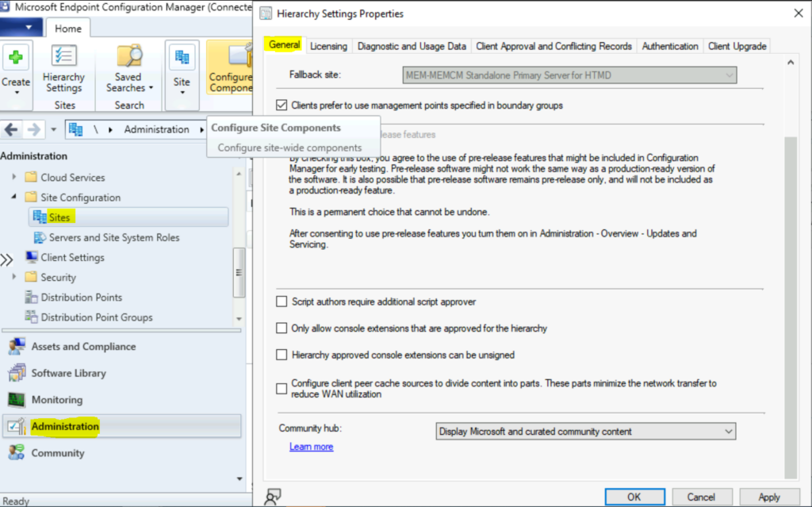The image size is (812, 507).
Task: Open the Software Library workspace
Action: (122, 373)
